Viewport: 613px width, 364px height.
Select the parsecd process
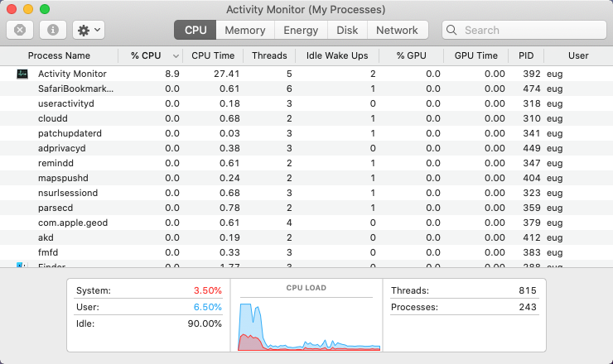[x=306, y=208]
